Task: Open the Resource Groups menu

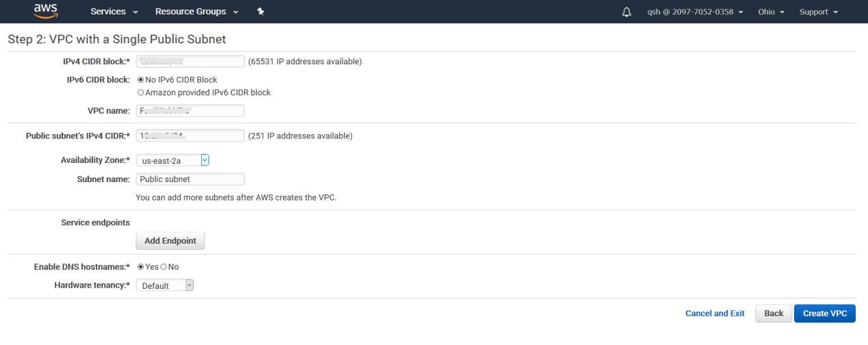Action: pyautogui.click(x=197, y=12)
